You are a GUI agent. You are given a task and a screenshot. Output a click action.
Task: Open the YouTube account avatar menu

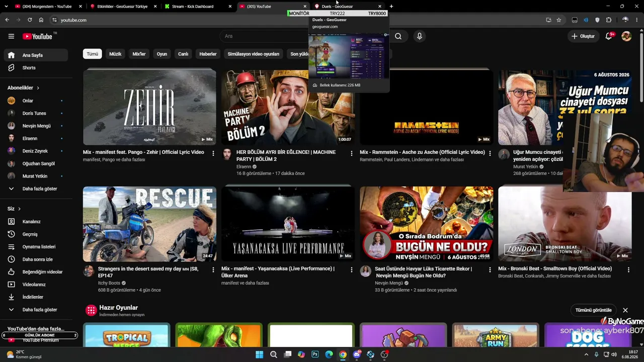point(626,36)
